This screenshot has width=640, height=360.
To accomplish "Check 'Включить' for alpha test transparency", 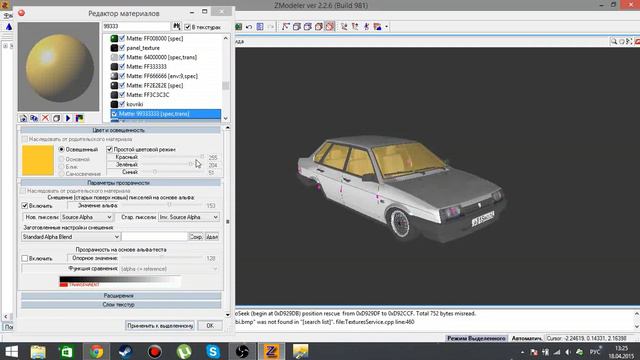I will tap(24, 258).
